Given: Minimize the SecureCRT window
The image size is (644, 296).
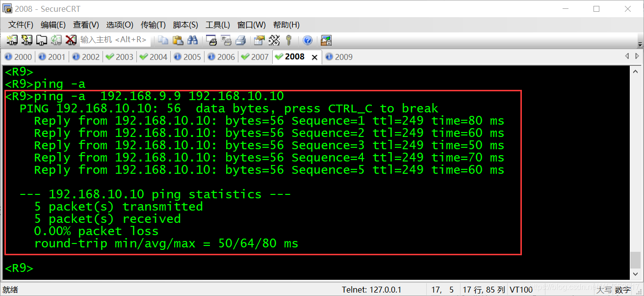Looking at the screenshot, I should click(566, 9).
